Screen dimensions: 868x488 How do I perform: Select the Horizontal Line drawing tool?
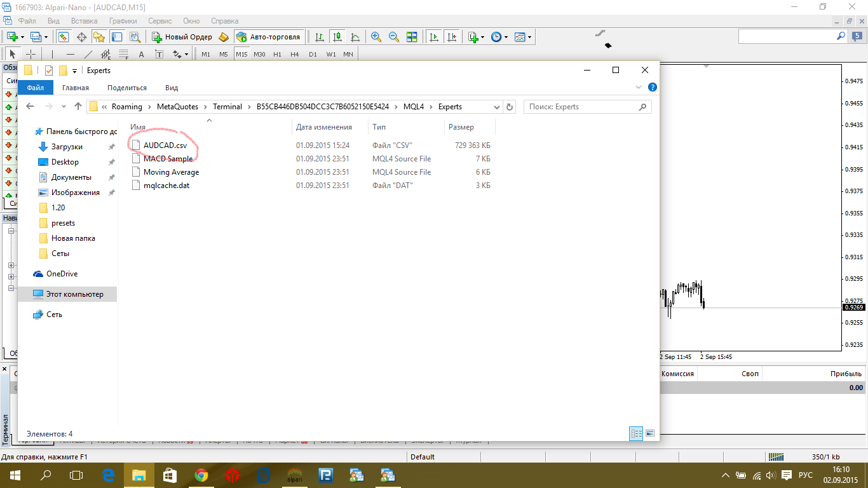click(x=71, y=54)
